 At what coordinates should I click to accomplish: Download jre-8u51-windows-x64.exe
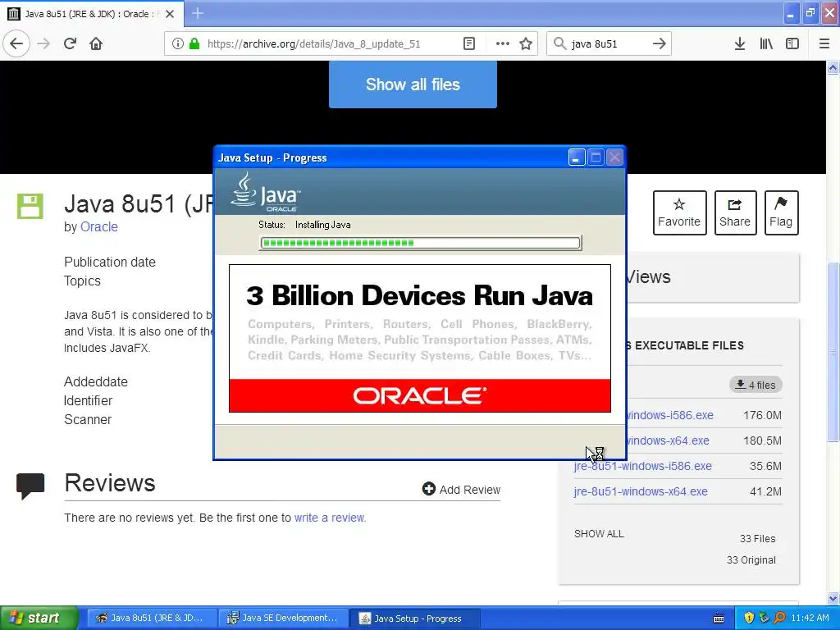pyautogui.click(x=641, y=491)
